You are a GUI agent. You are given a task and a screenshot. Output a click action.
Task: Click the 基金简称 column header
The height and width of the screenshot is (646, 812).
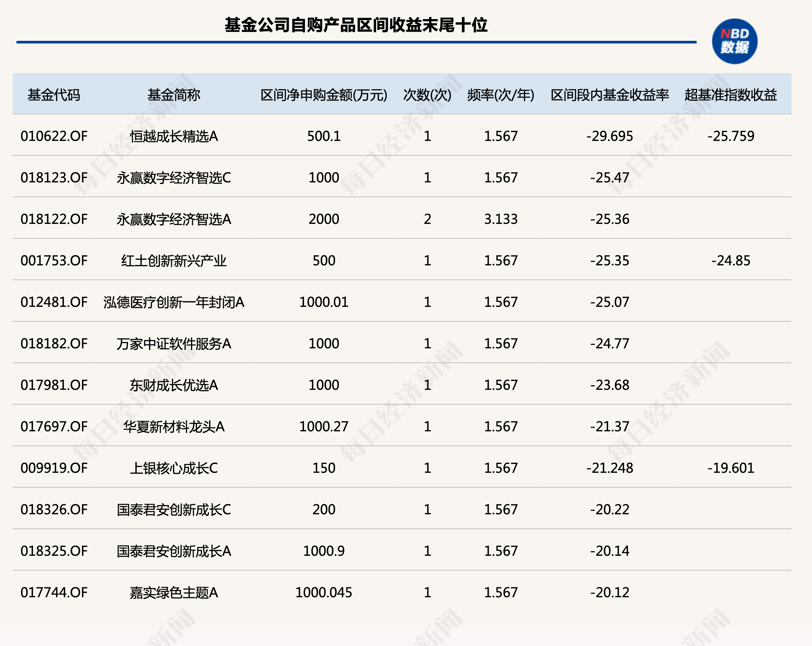click(174, 95)
